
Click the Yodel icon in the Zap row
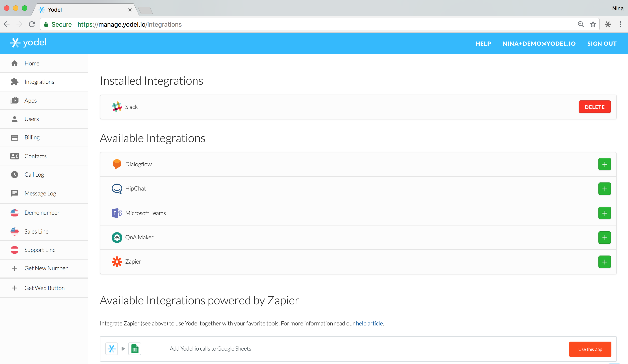coord(112,349)
